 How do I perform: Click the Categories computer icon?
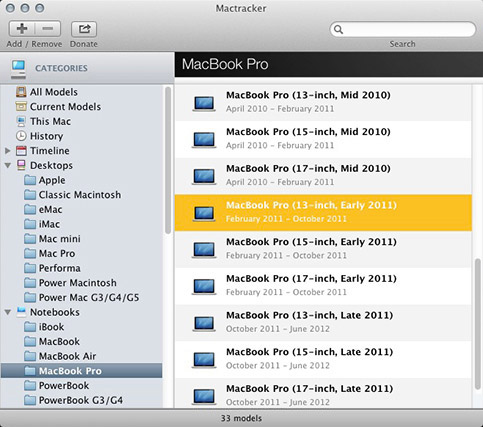click(18, 68)
